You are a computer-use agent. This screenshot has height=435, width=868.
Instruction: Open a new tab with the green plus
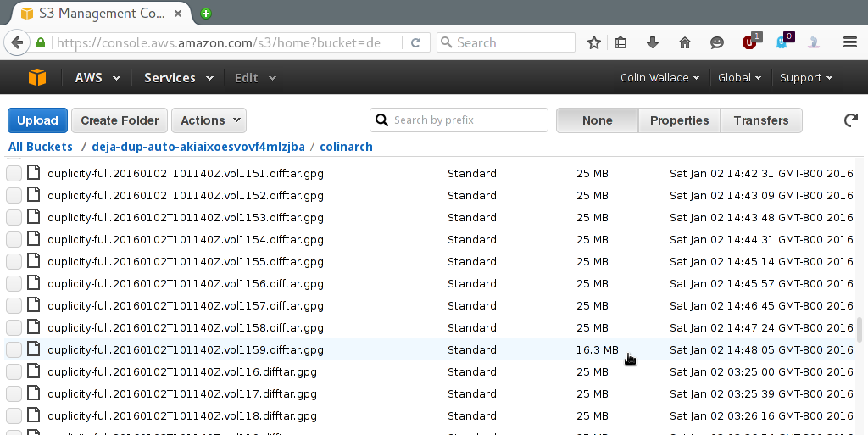[x=206, y=14]
